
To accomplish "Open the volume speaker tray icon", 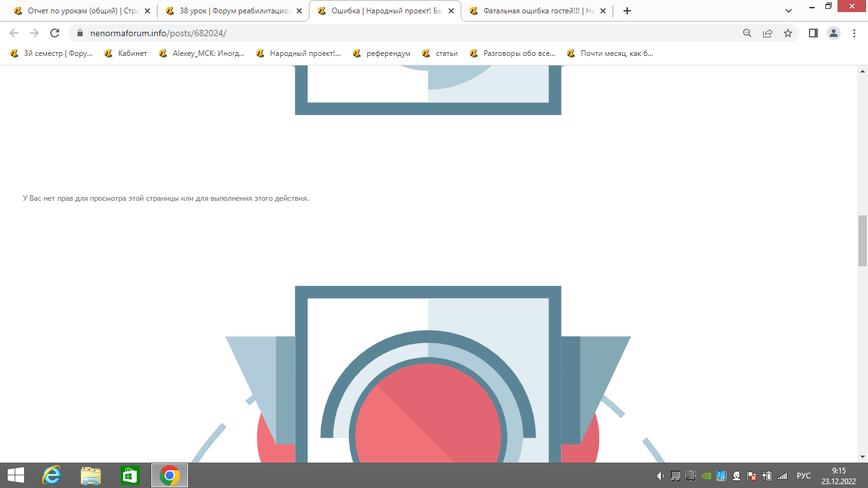I will [660, 475].
